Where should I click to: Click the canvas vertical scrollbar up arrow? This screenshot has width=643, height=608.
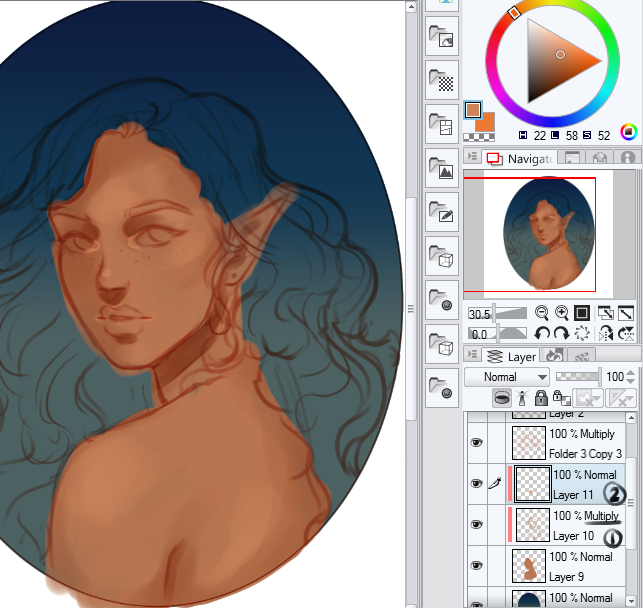411,6
